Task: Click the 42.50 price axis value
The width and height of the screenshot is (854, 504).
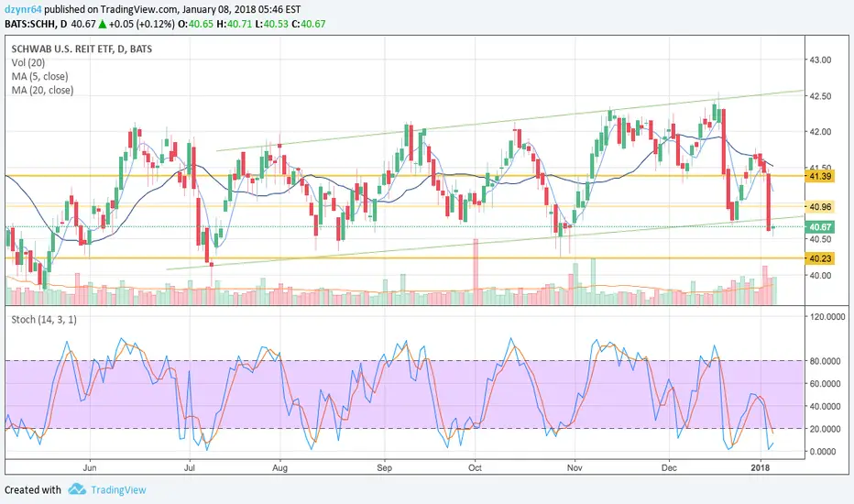Action: point(820,96)
